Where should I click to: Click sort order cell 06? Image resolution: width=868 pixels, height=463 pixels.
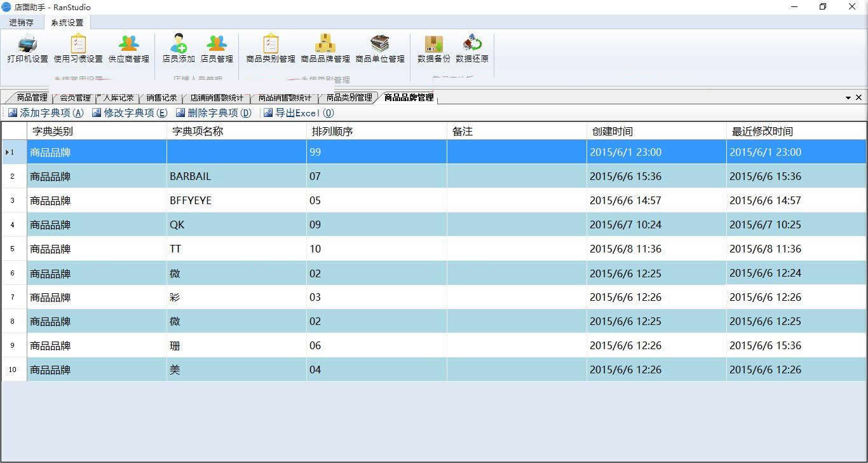pos(377,345)
